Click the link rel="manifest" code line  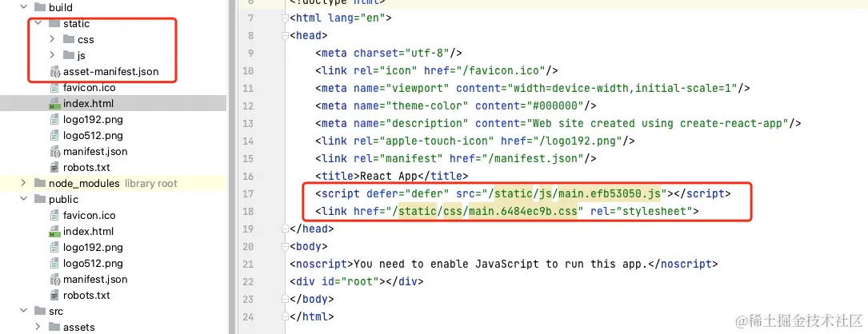(x=455, y=159)
